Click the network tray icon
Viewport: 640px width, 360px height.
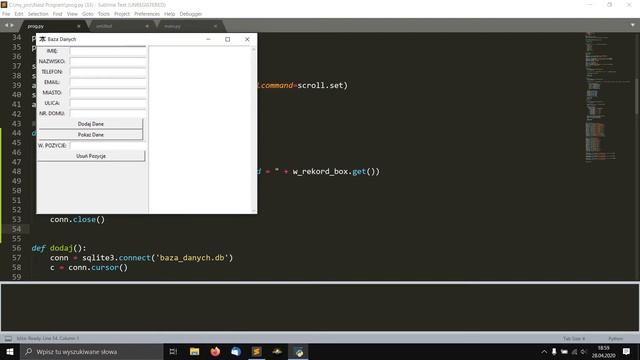click(x=574, y=351)
